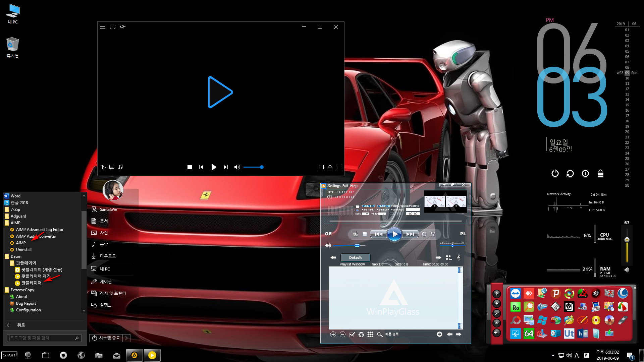Toggle fullscreen icon in video player title bar
This screenshot has width=644, height=362.
[x=113, y=27]
